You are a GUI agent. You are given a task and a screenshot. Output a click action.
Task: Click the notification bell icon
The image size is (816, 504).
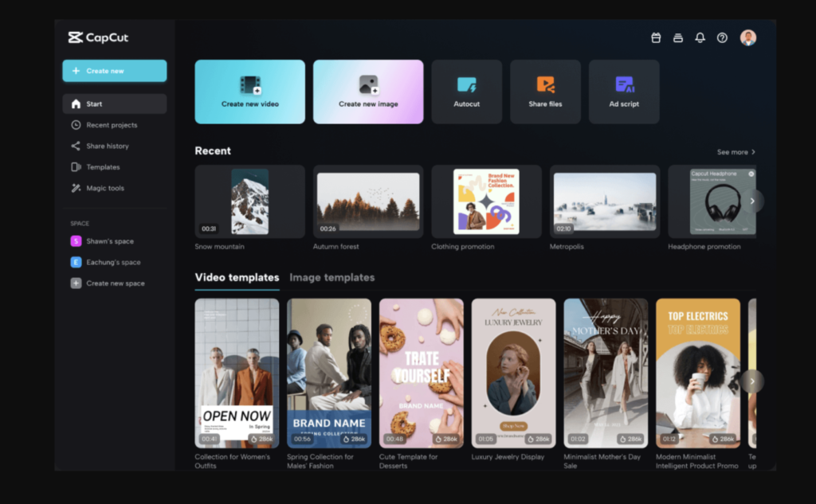pyautogui.click(x=700, y=37)
